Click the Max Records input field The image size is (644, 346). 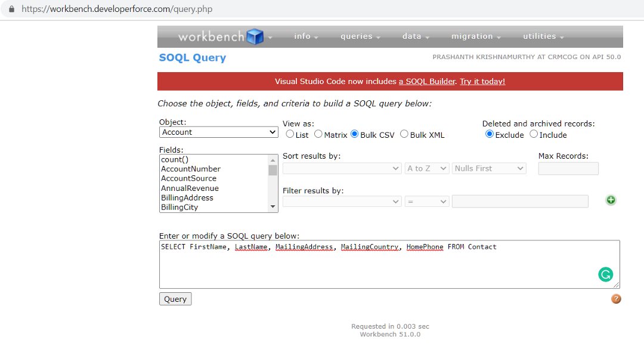pos(568,168)
